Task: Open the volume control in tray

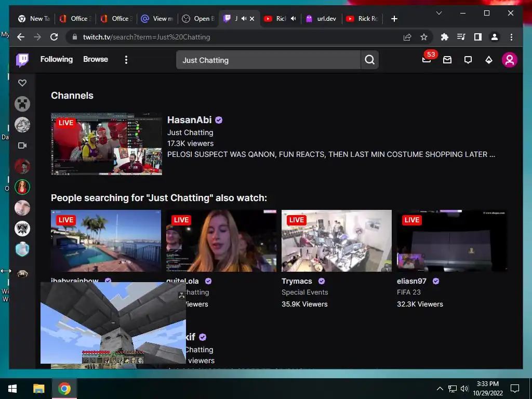Action: point(464,389)
